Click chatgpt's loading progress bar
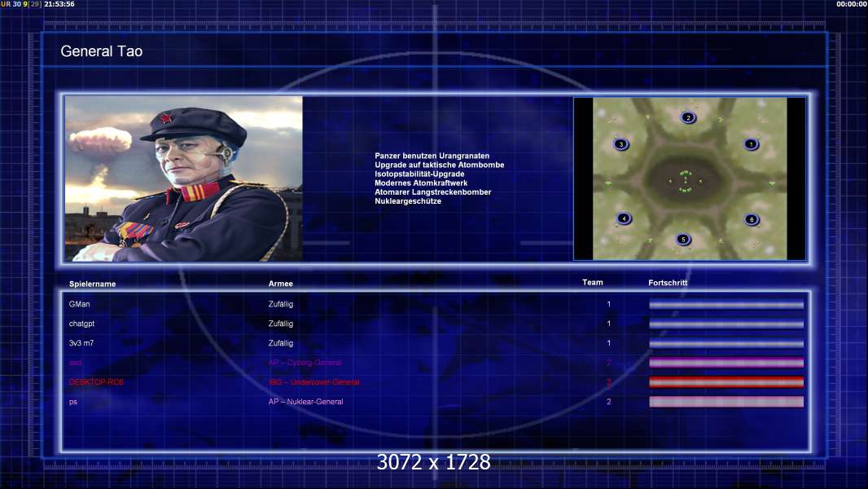 point(726,324)
